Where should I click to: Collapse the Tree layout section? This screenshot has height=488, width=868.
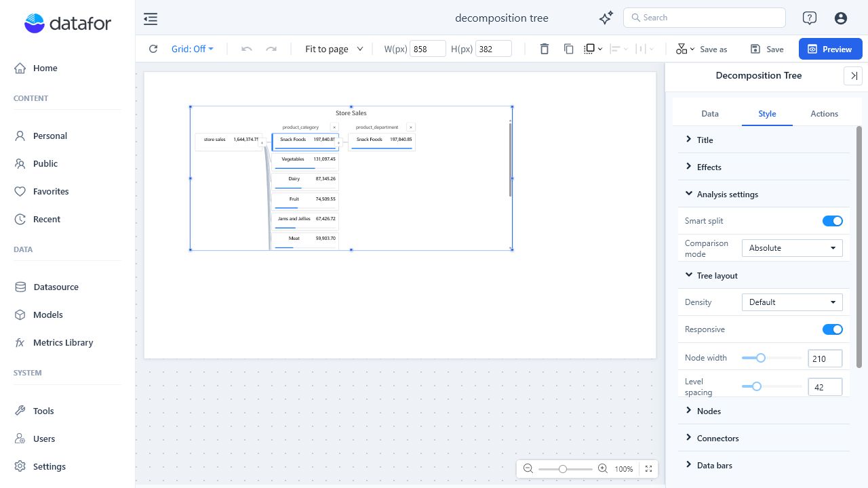tap(764, 275)
